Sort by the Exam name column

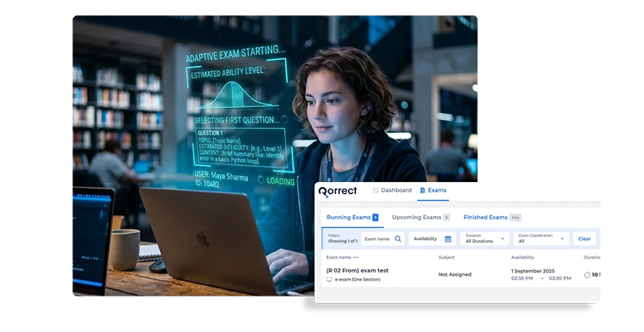pos(342,258)
